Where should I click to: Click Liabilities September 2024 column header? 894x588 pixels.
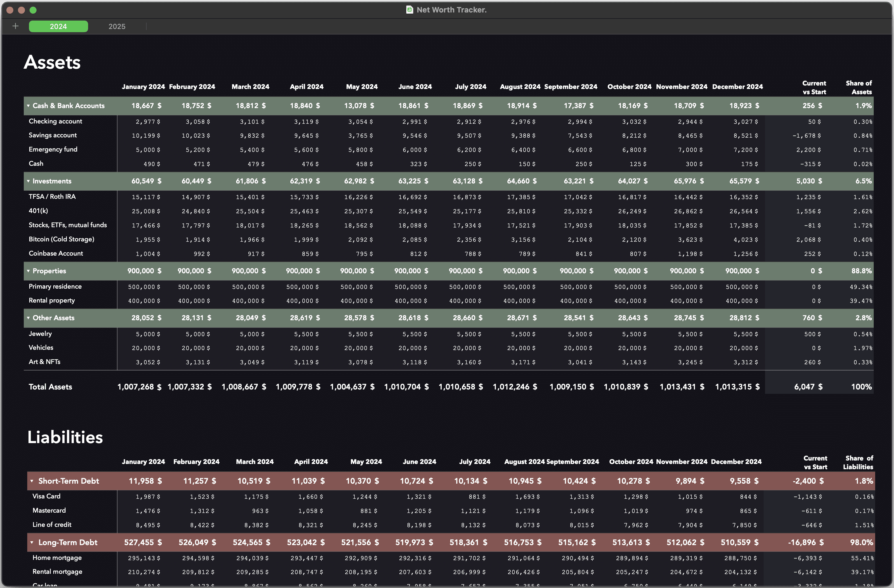point(572,462)
